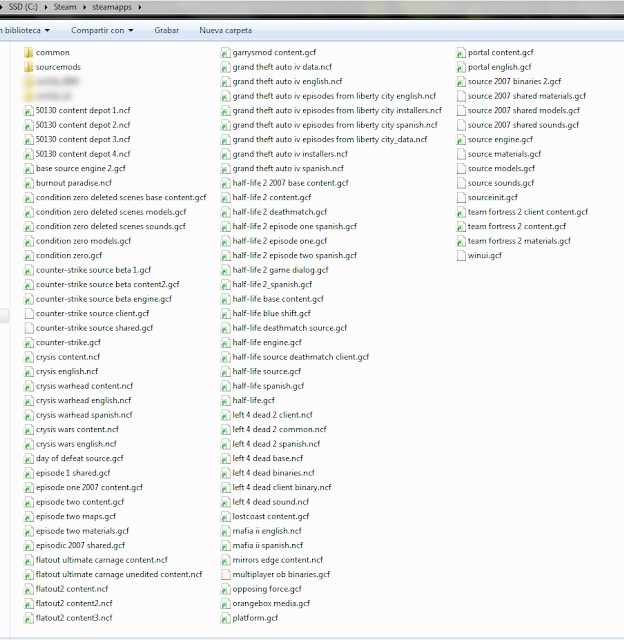The height and width of the screenshot is (640, 624).
Task: Select the file "episode two maps.gcf"
Action: [76, 517]
